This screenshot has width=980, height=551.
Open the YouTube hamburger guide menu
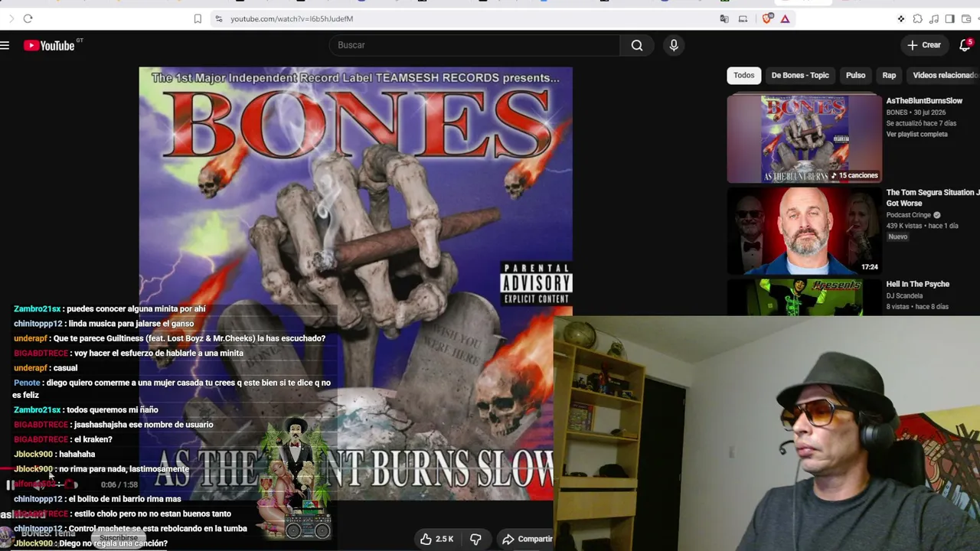point(5,46)
